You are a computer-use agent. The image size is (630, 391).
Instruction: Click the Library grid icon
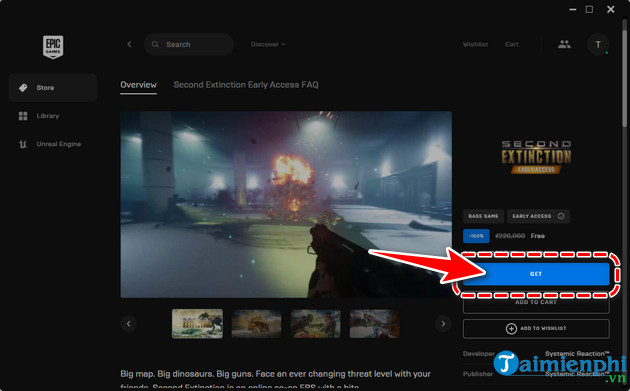[23, 116]
